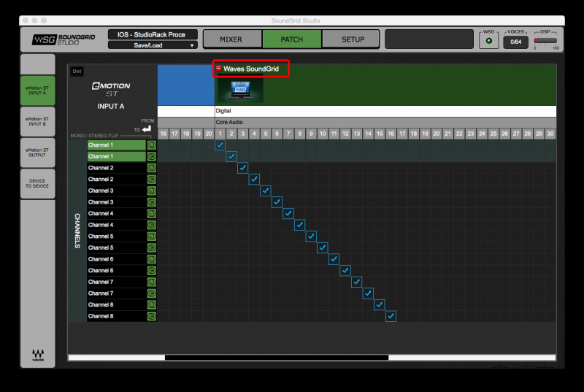The height and width of the screenshot is (392, 584).
Task: Toggle the first Channel 1 row's L flip icon
Action: coord(152,145)
